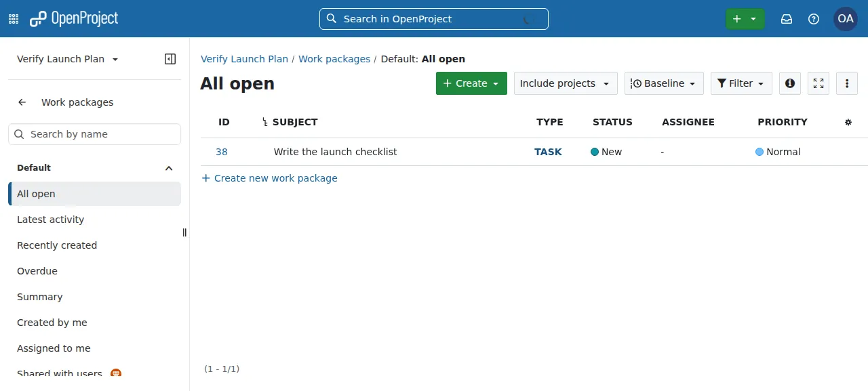The image size is (868, 391).
Task: Open work package ID 38 link
Action: click(222, 152)
